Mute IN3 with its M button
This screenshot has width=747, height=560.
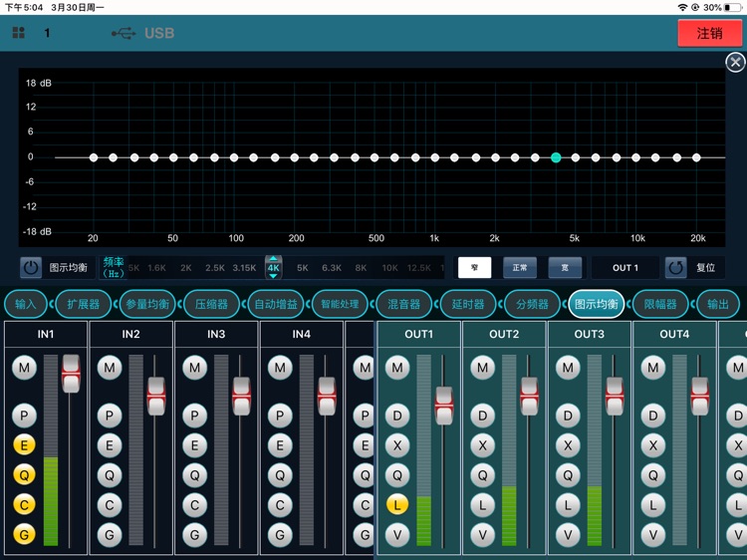coord(195,368)
